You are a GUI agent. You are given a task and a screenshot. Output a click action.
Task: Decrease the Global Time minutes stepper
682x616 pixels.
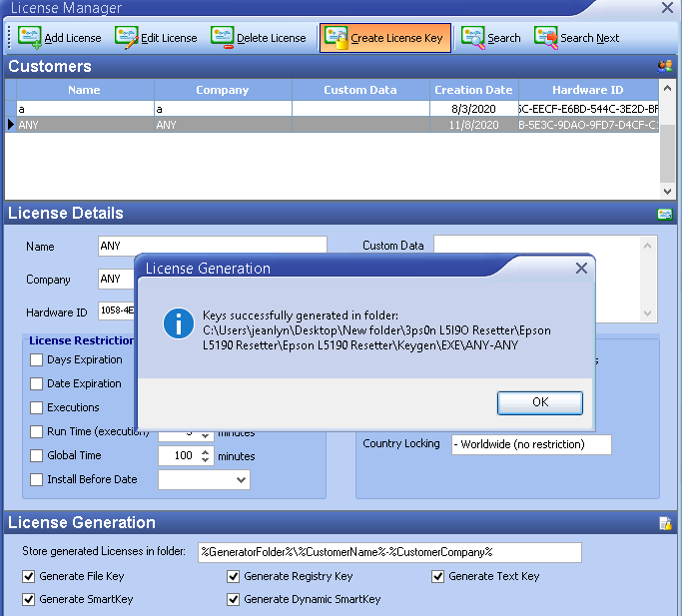(206, 460)
